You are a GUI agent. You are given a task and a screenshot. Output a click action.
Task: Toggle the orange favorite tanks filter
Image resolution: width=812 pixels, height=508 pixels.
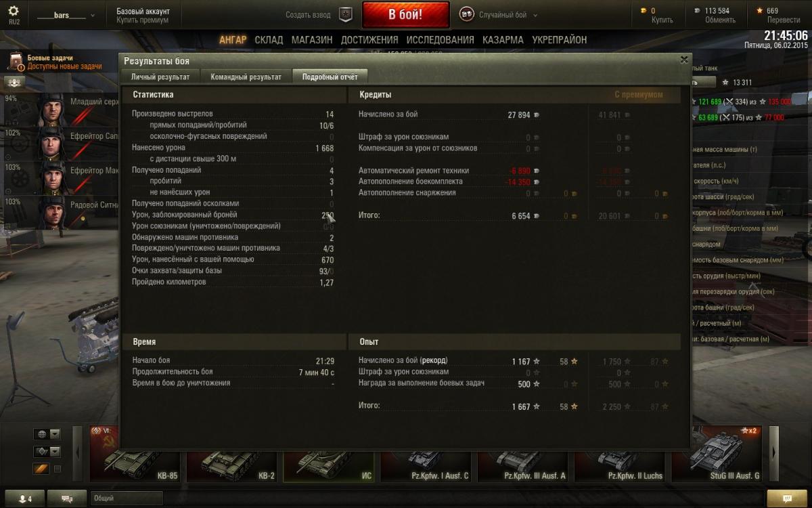click(41, 469)
